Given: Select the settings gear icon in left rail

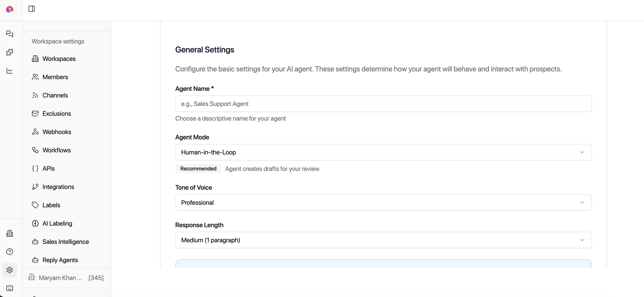Looking at the screenshot, I should click(10, 270).
